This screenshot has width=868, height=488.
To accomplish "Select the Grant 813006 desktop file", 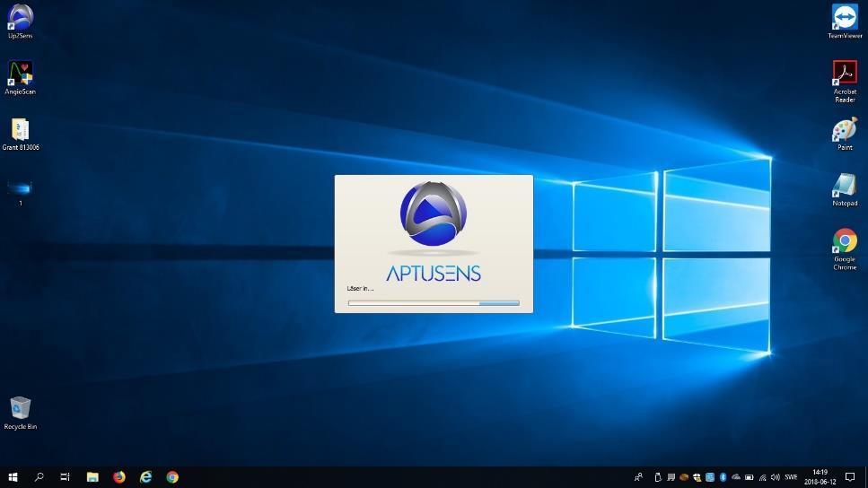I will coord(21,134).
